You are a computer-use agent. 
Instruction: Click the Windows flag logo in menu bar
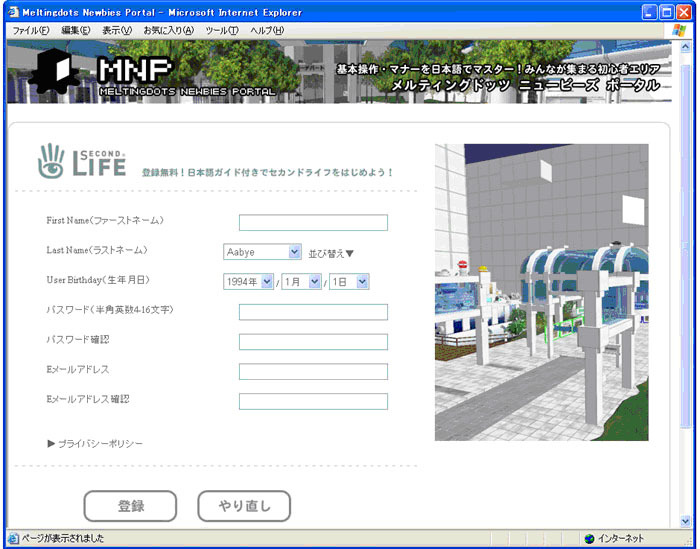click(679, 30)
